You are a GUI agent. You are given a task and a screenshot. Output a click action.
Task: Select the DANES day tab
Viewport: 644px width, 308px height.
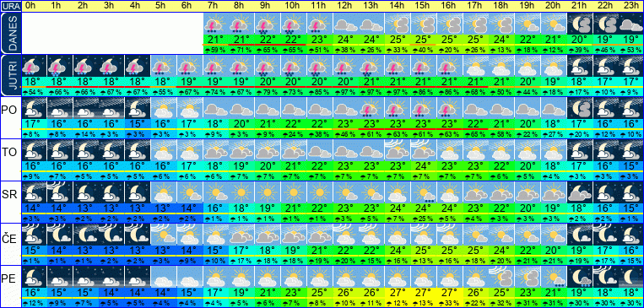click(x=11, y=33)
